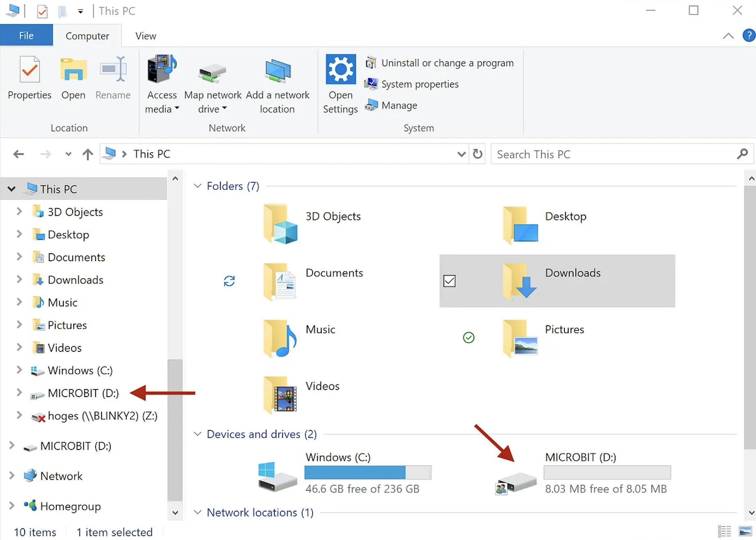Click the Add a network location icon
The height and width of the screenshot is (540, 756).
277,71
